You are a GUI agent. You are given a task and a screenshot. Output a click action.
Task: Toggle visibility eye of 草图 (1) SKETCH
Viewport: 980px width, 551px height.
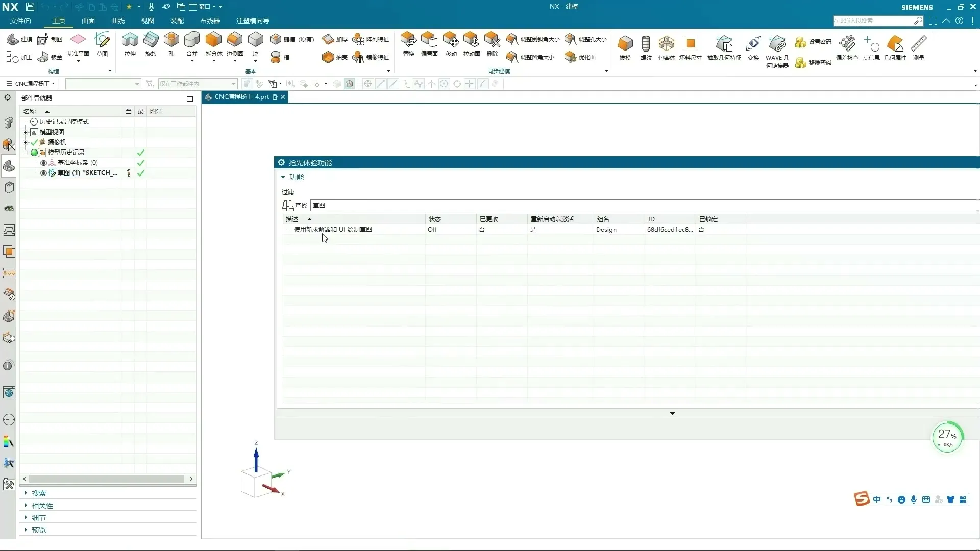[x=43, y=173]
